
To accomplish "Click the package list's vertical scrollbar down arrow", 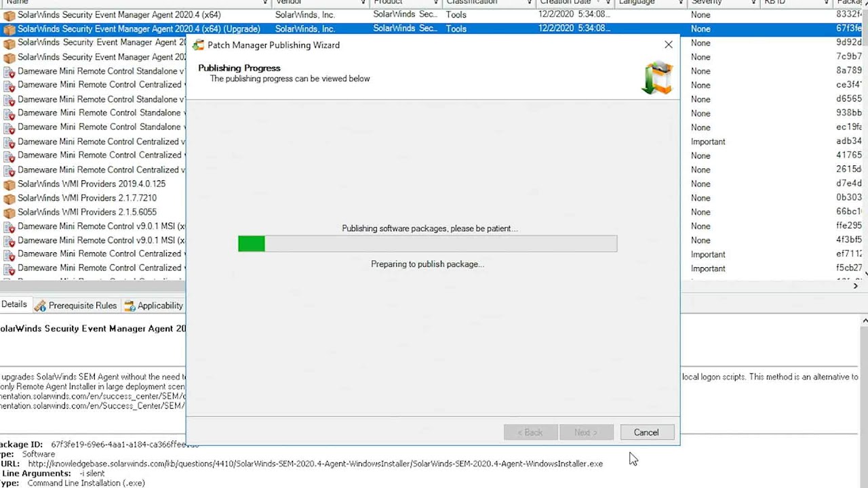I will (865, 273).
